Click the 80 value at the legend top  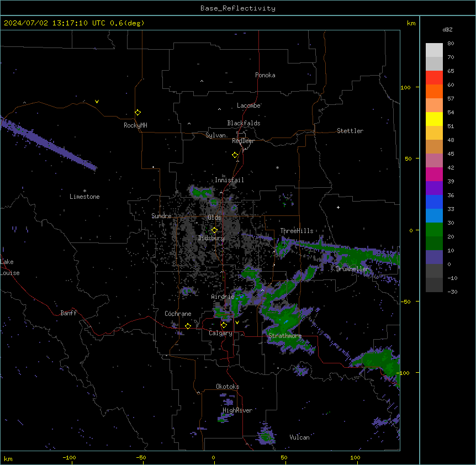pos(451,44)
